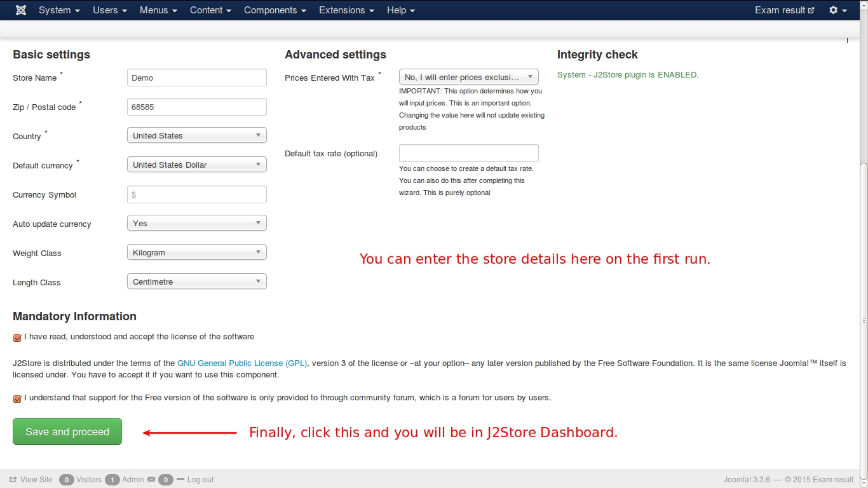Click the Admin count badge
Viewport: 868px width, 488px height.
click(112, 480)
